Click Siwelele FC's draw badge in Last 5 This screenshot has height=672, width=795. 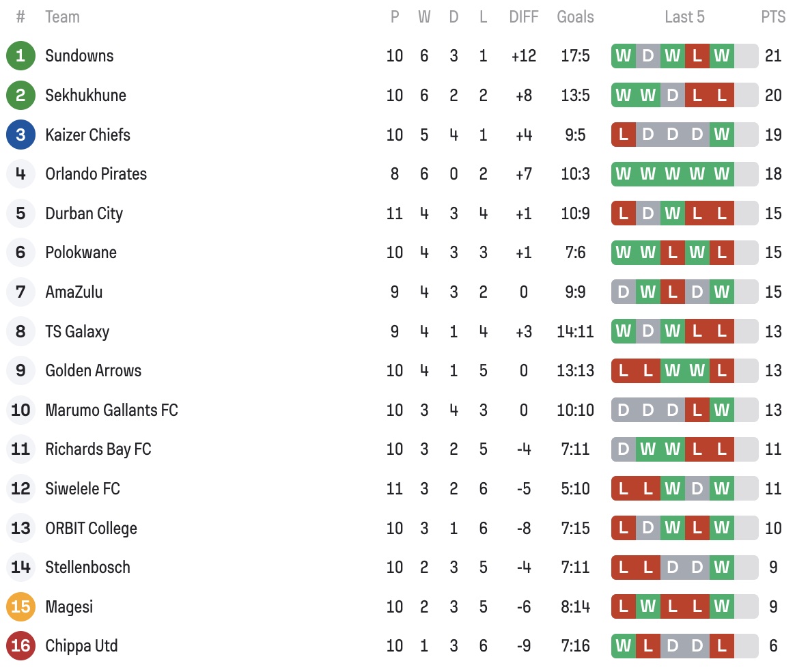pyautogui.click(x=697, y=488)
